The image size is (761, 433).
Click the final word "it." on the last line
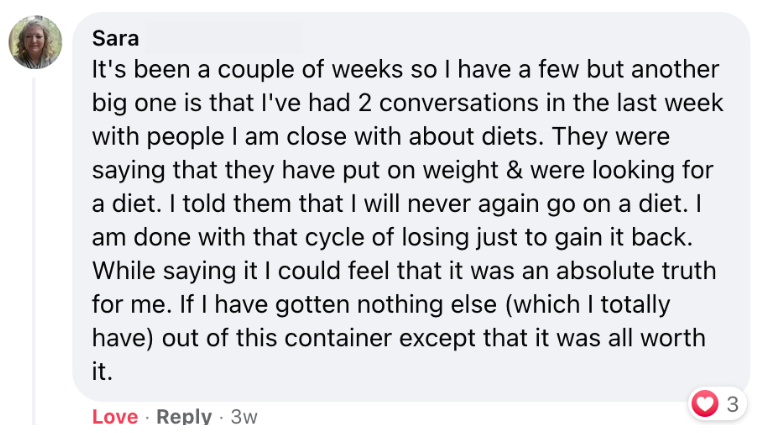[103, 371]
